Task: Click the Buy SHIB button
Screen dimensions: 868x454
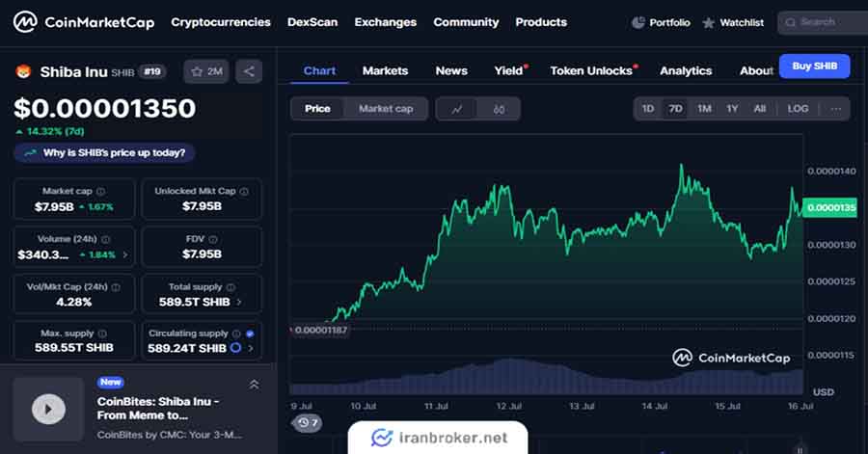Action: 814,67
